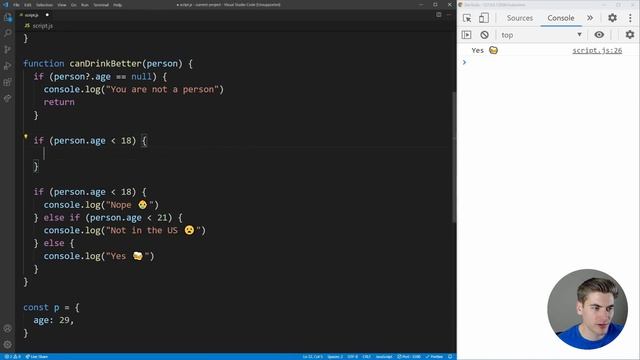Viewport: 640px width, 360px height.
Task: Expand more DevTools tabs chevron
Action: (x=590, y=18)
